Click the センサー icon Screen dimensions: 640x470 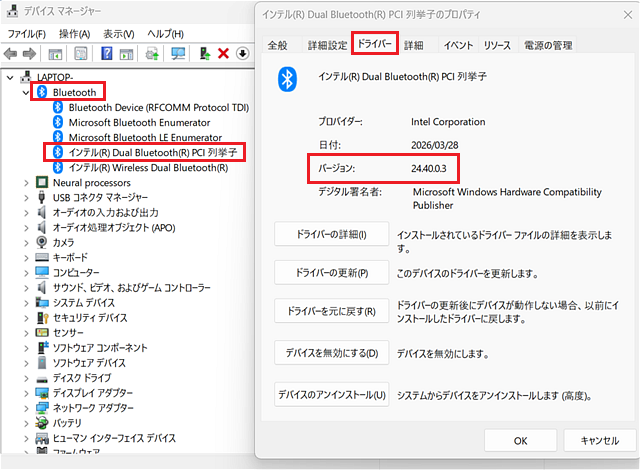(x=42, y=333)
